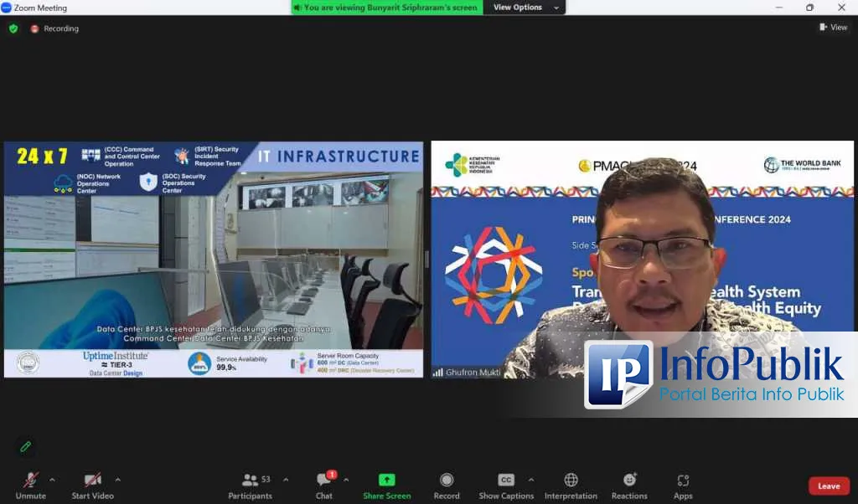
Task: Restore down the Zoom window
Action: pos(810,7)
